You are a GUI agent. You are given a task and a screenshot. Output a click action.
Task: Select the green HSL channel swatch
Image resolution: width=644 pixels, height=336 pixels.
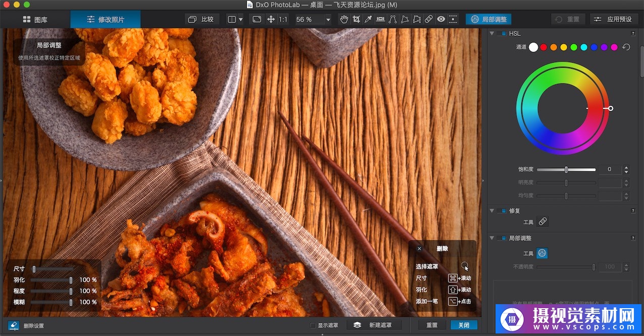pyautogui.click(x=573, y=47)
